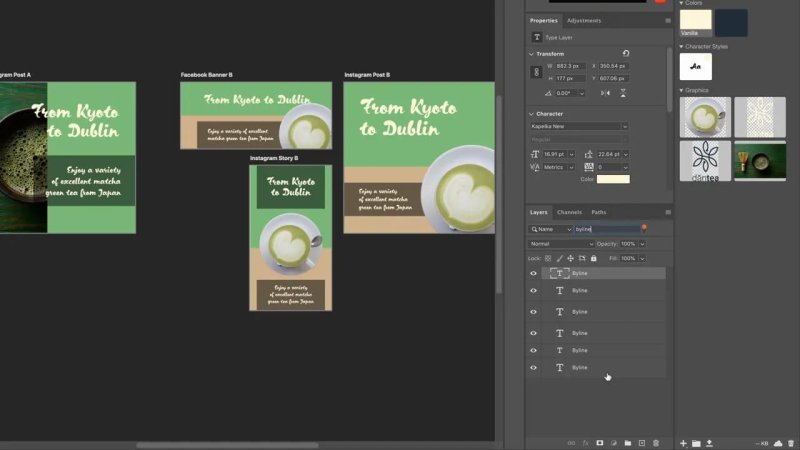Click the kerning icon
Screen dimensions: 800x450
click(535, 167)
